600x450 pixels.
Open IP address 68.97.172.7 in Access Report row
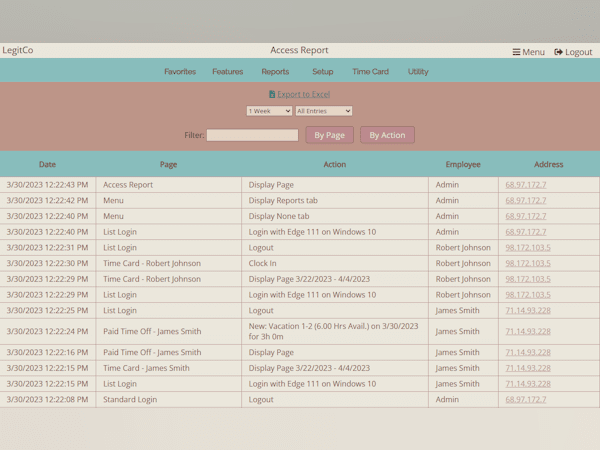(x=526, y=185)
